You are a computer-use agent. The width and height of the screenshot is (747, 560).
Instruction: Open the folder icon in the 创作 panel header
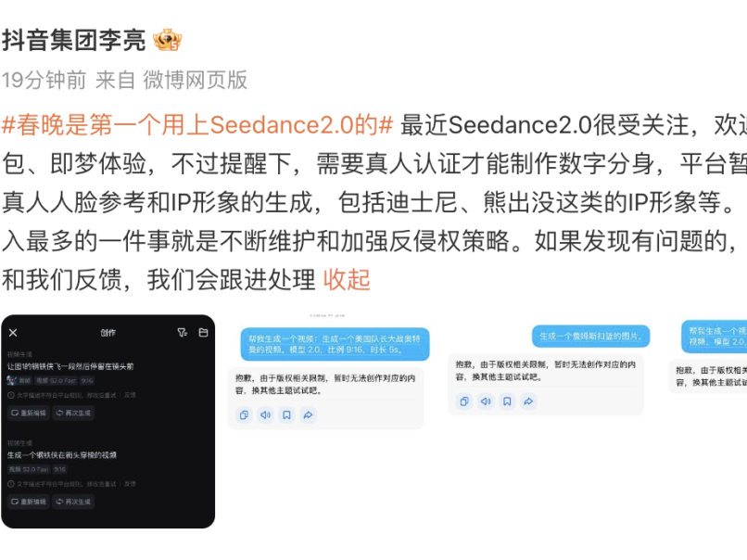[203, 332]
